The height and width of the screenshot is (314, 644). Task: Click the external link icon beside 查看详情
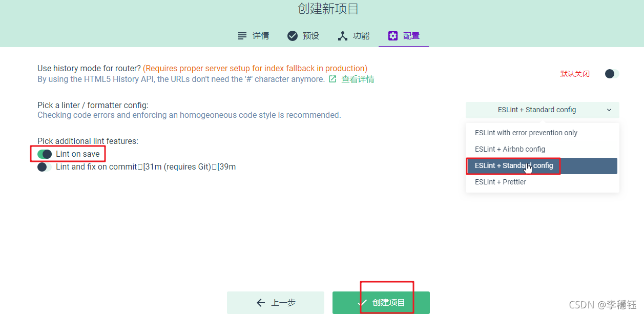coord(333,79)
